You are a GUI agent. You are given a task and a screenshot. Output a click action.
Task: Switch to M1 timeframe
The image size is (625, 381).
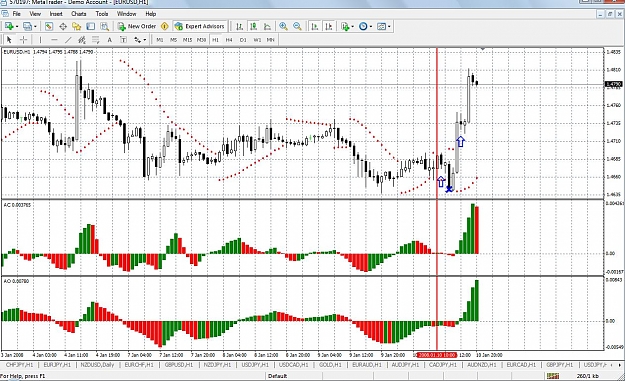click(x=160, y=40)
